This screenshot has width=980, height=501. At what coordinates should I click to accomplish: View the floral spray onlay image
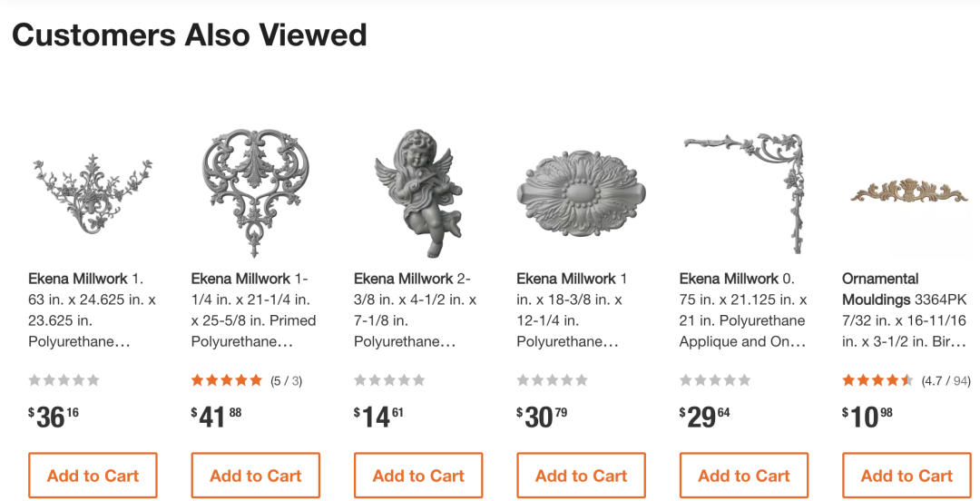click(x=93, y=192)
